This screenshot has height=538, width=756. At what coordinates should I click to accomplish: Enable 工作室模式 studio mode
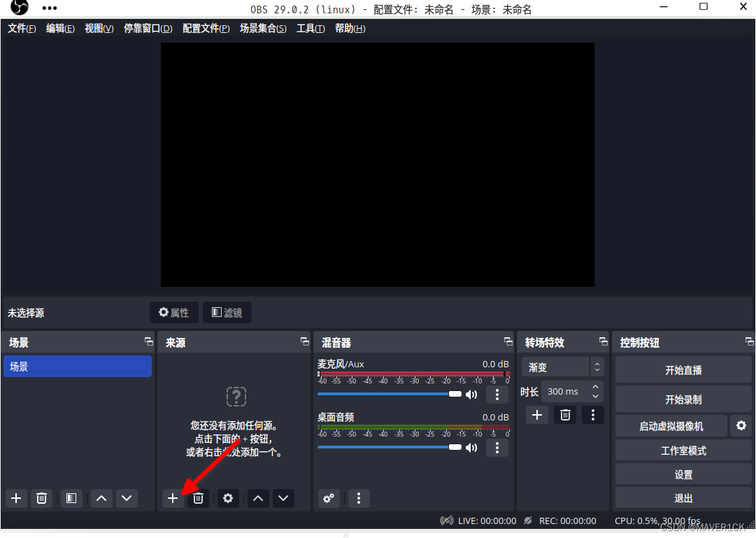coord(683,451)
